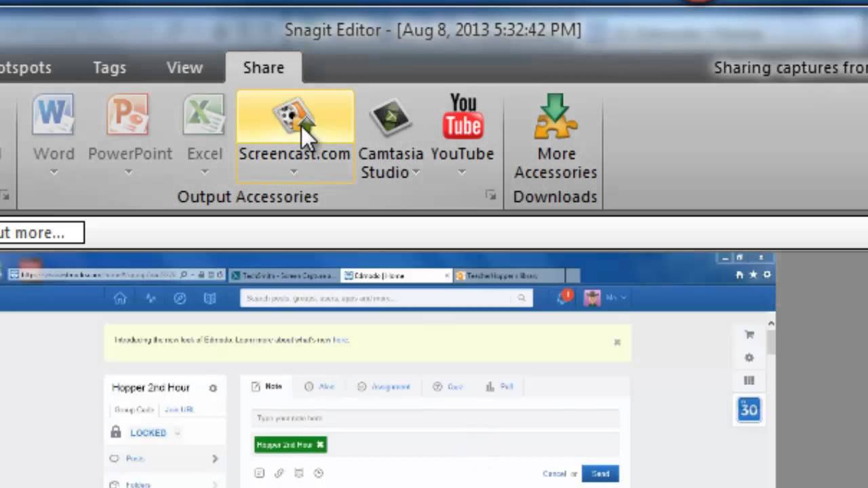This screenshot has height=488, width=868.
Task: Click the lock icon beside LOCKED
Action: [x=116, y=432]
